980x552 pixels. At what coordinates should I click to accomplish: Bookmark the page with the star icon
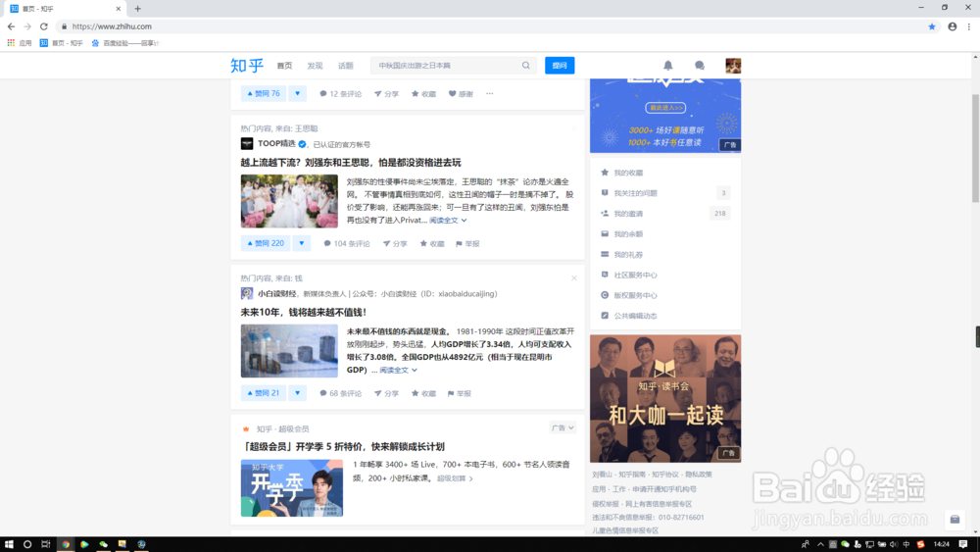(x=932, y=26)
